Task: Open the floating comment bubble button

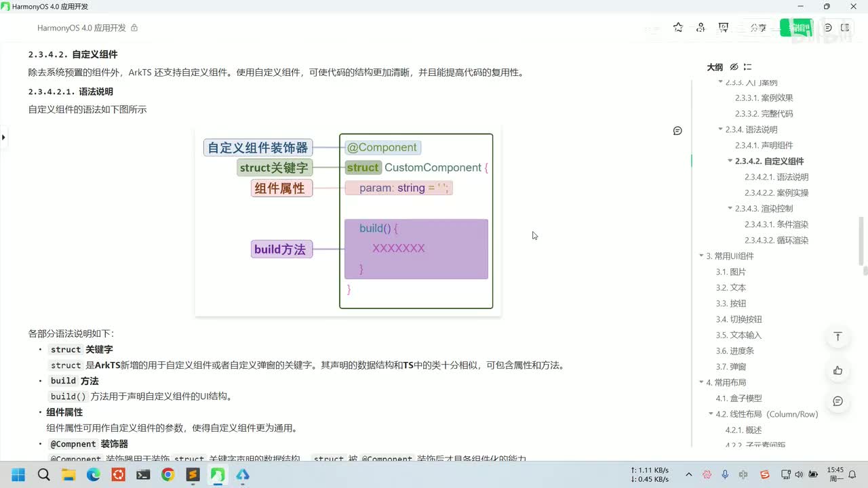Action: pyautogui.click(x=838, y=401)
